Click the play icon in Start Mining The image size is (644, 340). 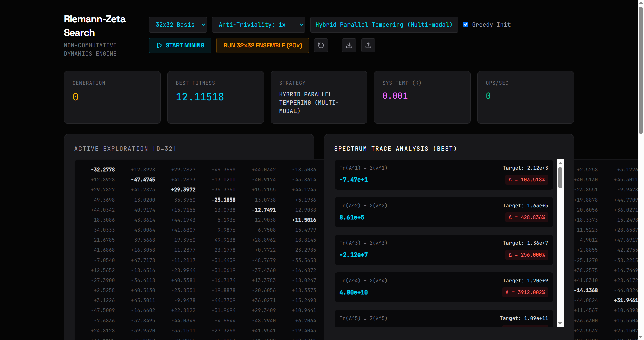point(160,45)
